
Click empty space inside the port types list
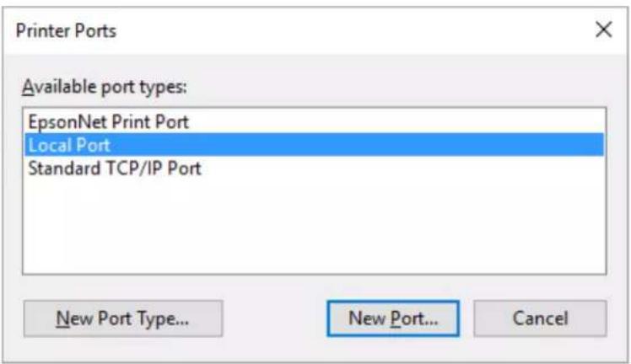[x=315, y=225]
